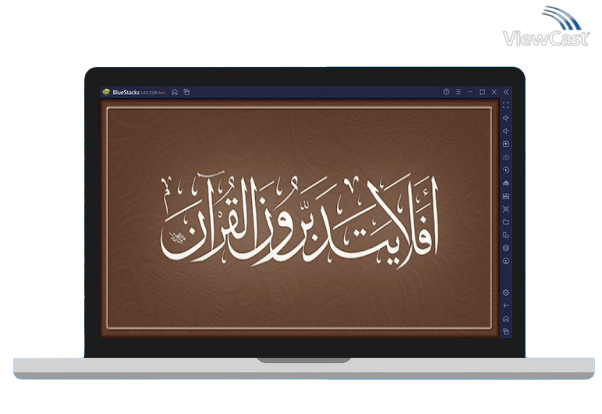
Task: Open Home from the title bar
Action: pyautogui.click(x=175, y=92)
